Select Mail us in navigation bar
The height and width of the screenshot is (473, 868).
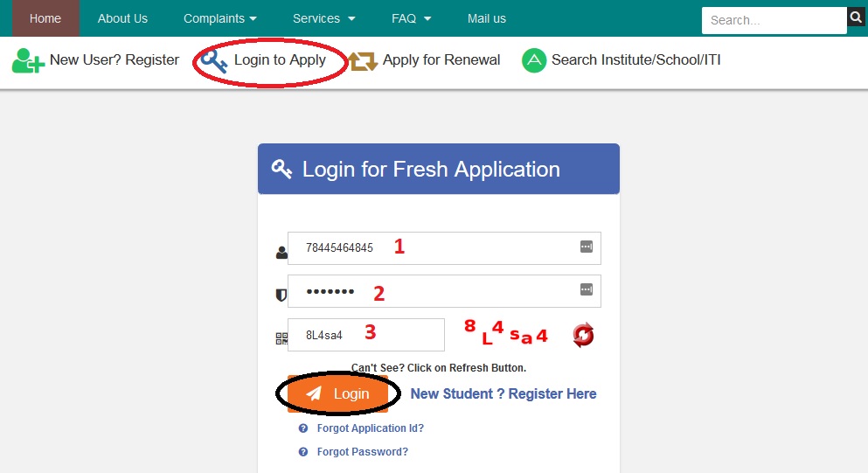[x=487, y=18]
